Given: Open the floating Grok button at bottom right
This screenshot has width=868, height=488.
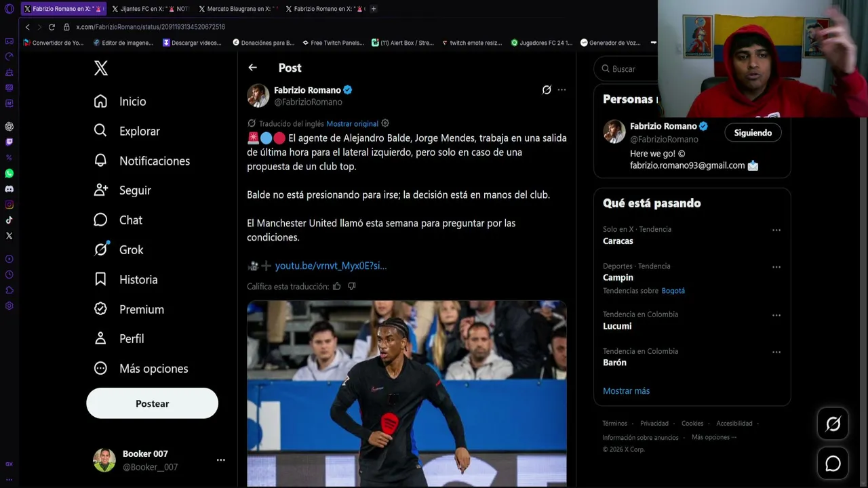Looking at the screenshot, I should coord(833,424).
